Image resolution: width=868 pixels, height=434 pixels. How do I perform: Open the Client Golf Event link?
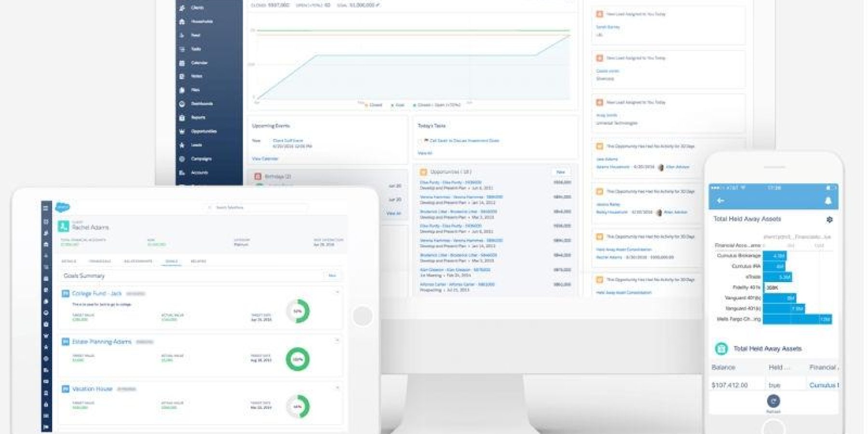[288, 141]
